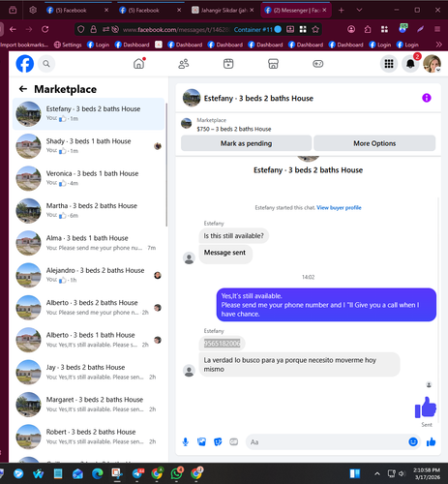Click Estefany's highlighted phone number message
This screenshot has width=448, height=484.
coord(222,344)
